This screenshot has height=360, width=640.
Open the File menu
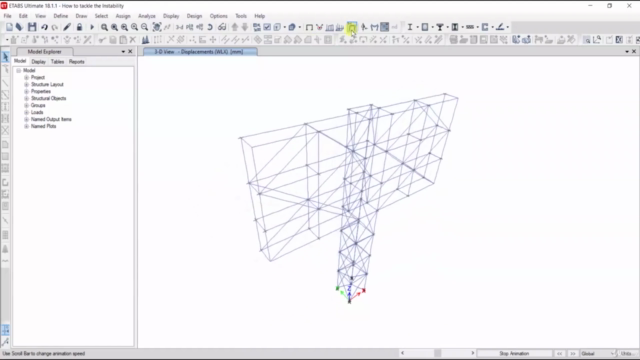(x=7, y=16)
